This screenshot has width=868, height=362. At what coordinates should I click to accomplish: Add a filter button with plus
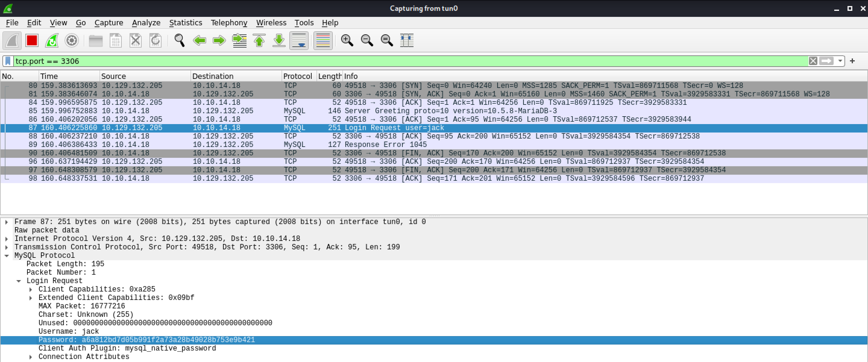(852, 61)
